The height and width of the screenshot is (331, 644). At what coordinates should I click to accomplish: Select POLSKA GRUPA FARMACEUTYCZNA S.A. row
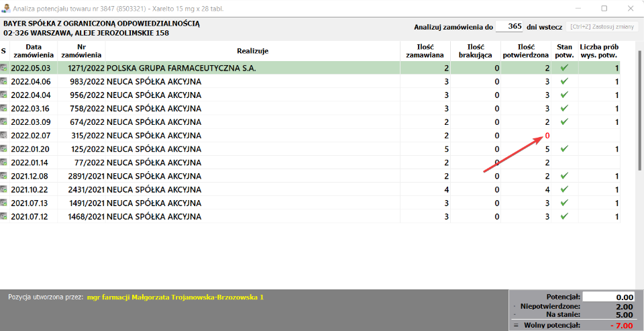point(310,68)
